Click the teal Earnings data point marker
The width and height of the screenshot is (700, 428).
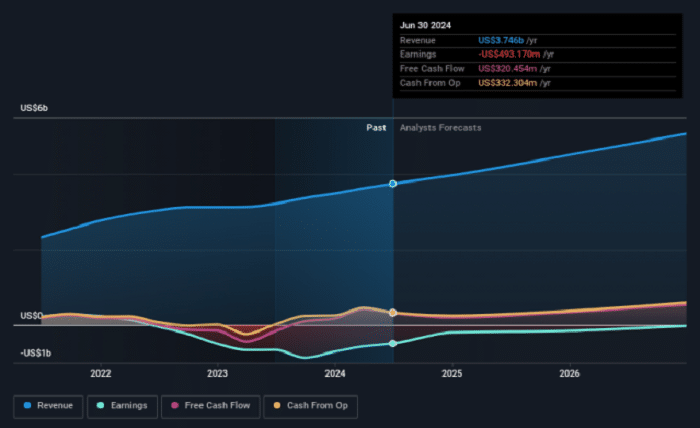(x=393, y=343)
